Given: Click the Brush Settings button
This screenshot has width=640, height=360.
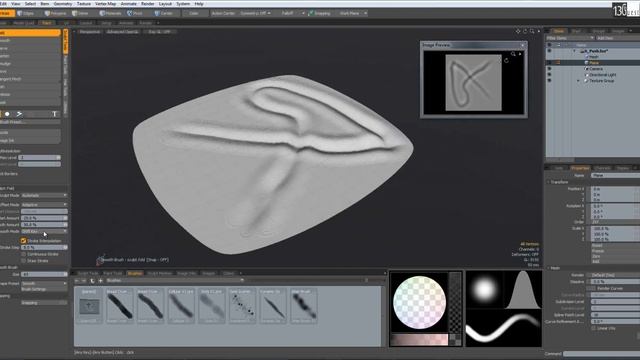Looking at the screenshot, I should 44,289.
